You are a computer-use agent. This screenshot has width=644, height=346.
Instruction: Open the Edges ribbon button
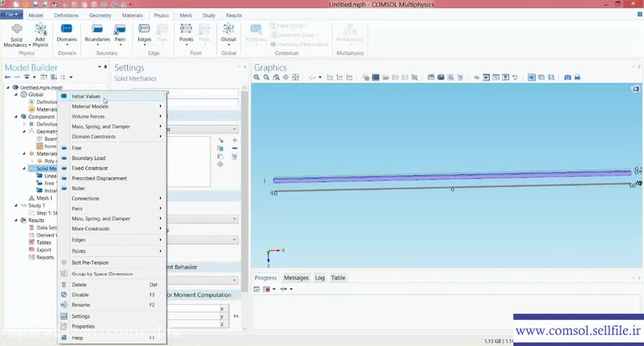click(x=144, y=35)
